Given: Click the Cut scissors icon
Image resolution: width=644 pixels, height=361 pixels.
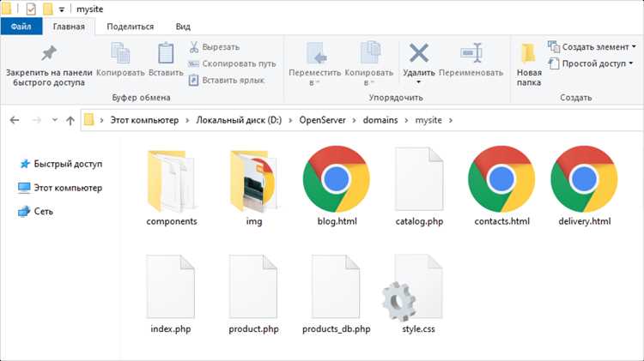Looking at the screenshot, I should coord(194,47).
